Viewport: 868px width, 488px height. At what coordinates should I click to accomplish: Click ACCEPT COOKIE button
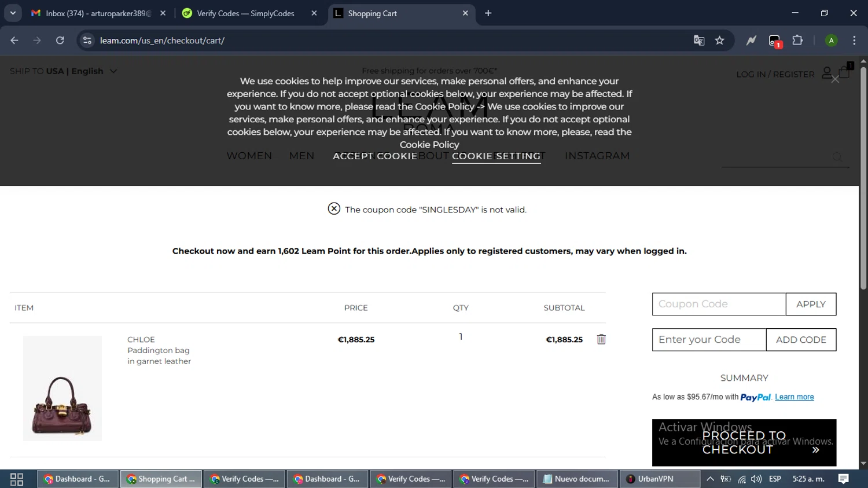375,156
